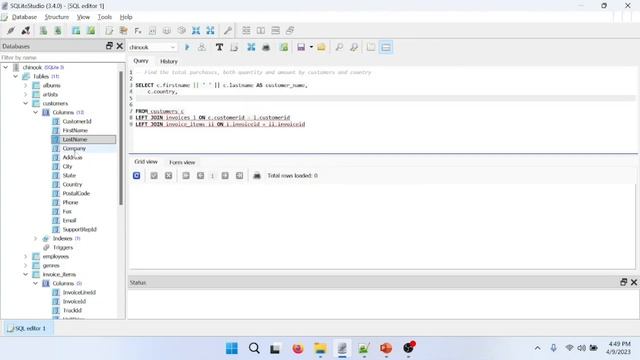Collapse the customers Columns node
The height and width of the screenshot is (360, 640).
[36, 112]
